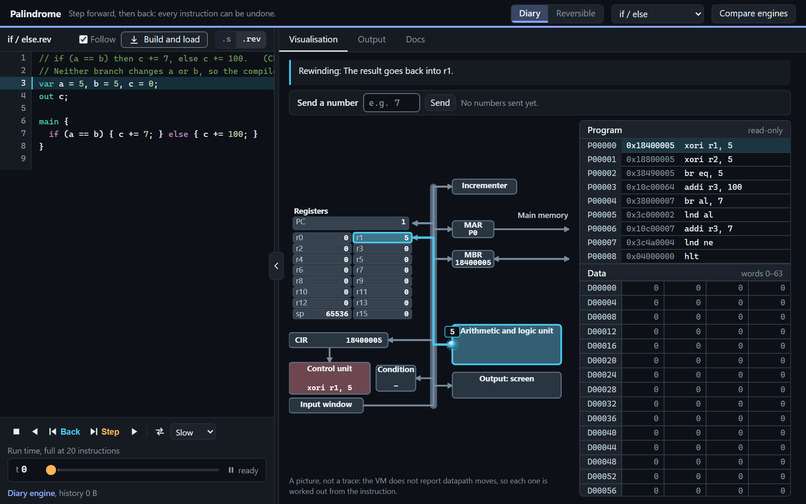
Task: Click the CIR register box
Action: [x=338, y=340]
